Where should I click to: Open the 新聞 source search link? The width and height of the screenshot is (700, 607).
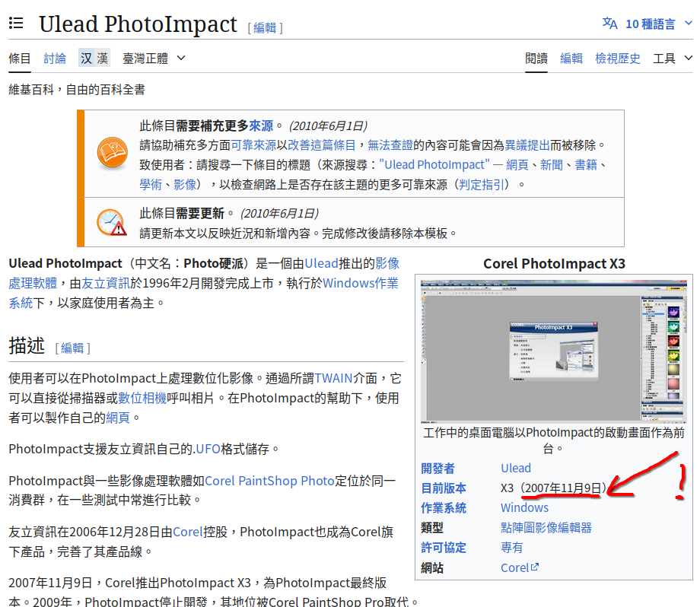coord(552,165)
